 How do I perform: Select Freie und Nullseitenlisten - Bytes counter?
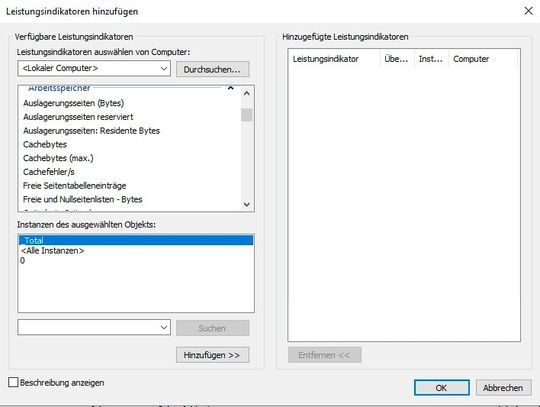pos(82,199)
